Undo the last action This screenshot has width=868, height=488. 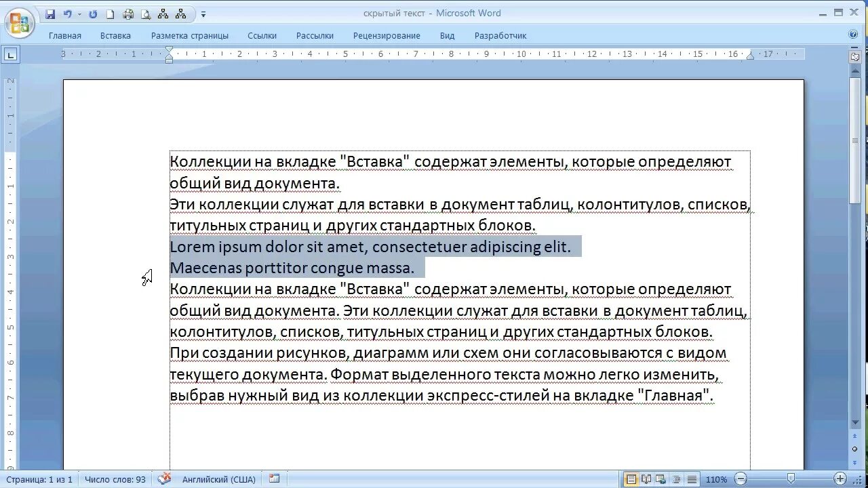[67, 14]
